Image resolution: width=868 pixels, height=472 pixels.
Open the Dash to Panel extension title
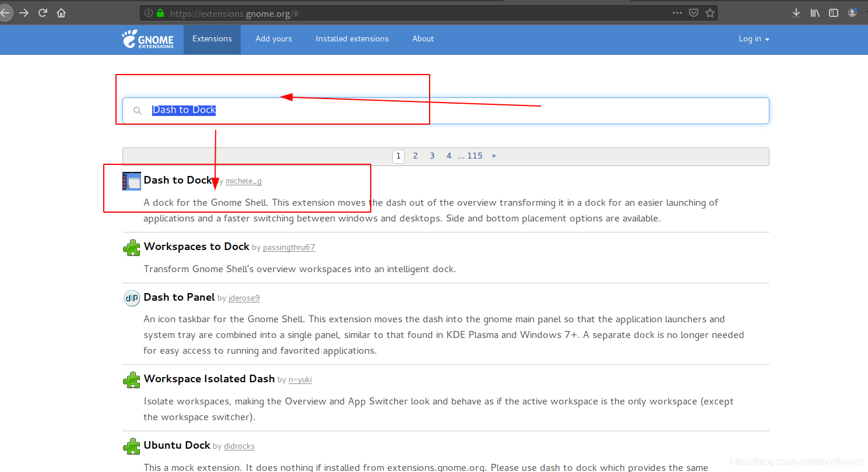180,297
